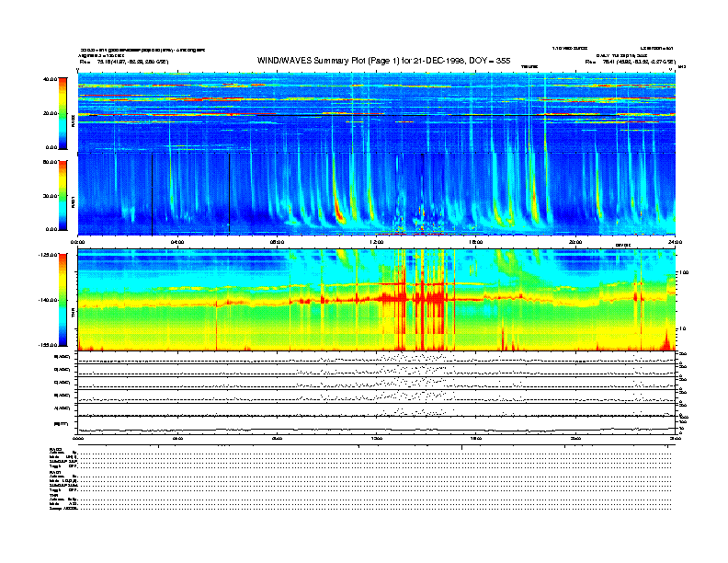The width and height of the screenshot is (728, 563).
Task: Click the 20:00 tick label below RAD1 spectrogram
Action: tap(575, 242)
